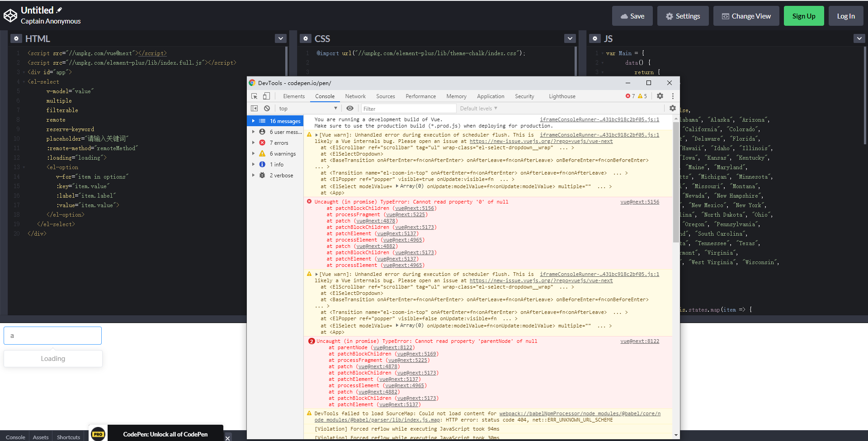The image size is (868, 441).
Task: Select the 1 info sidebar row
Action: tap(276, 165)
